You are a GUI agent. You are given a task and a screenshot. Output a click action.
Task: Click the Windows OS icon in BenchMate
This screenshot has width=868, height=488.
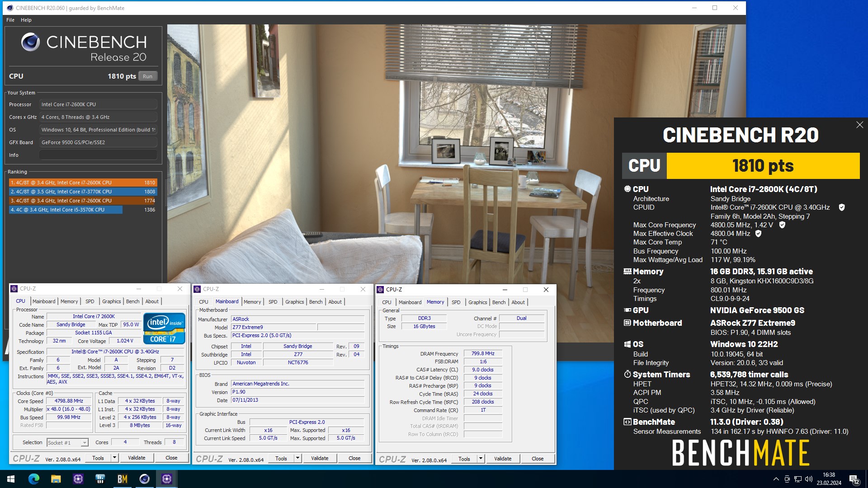click(627, 344)
